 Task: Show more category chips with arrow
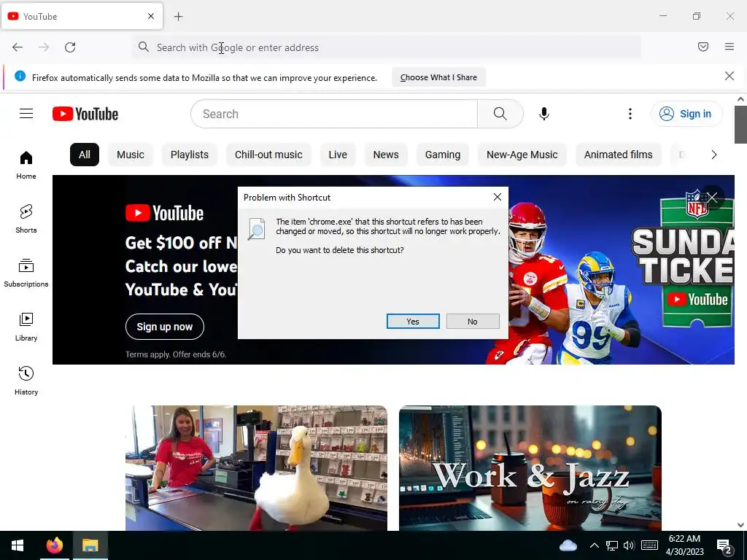(713, 155)
